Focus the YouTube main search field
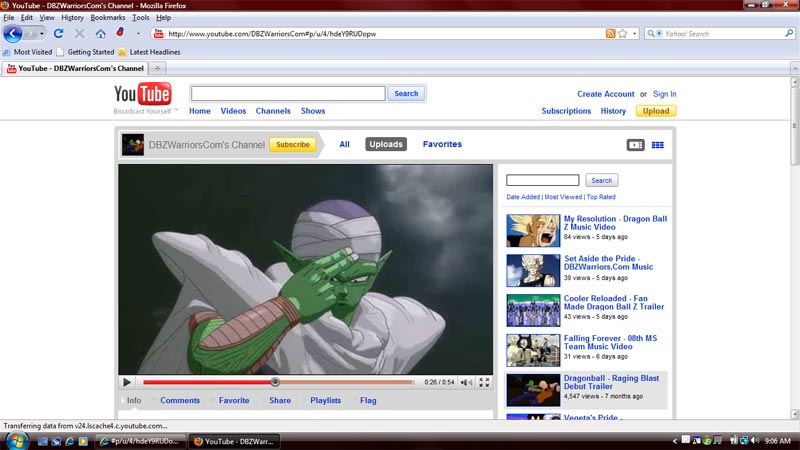800x450 pixels. [x=288, y=93]
